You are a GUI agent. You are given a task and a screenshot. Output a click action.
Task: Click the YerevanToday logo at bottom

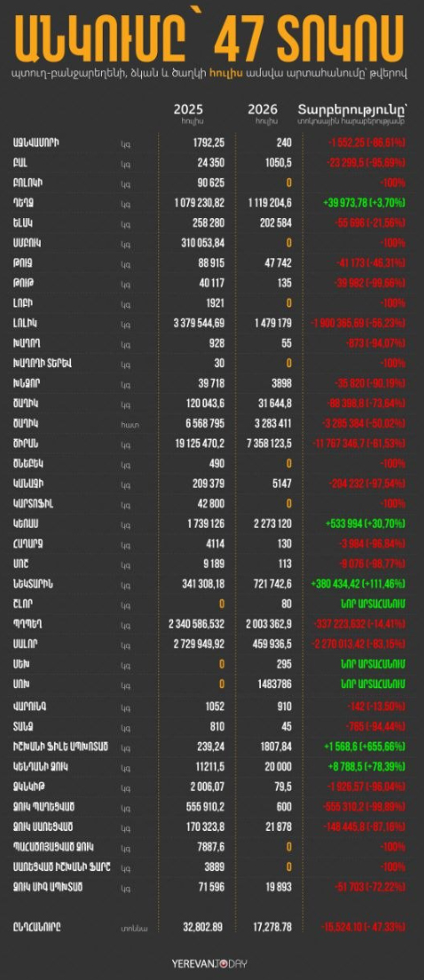click(212, 964)
